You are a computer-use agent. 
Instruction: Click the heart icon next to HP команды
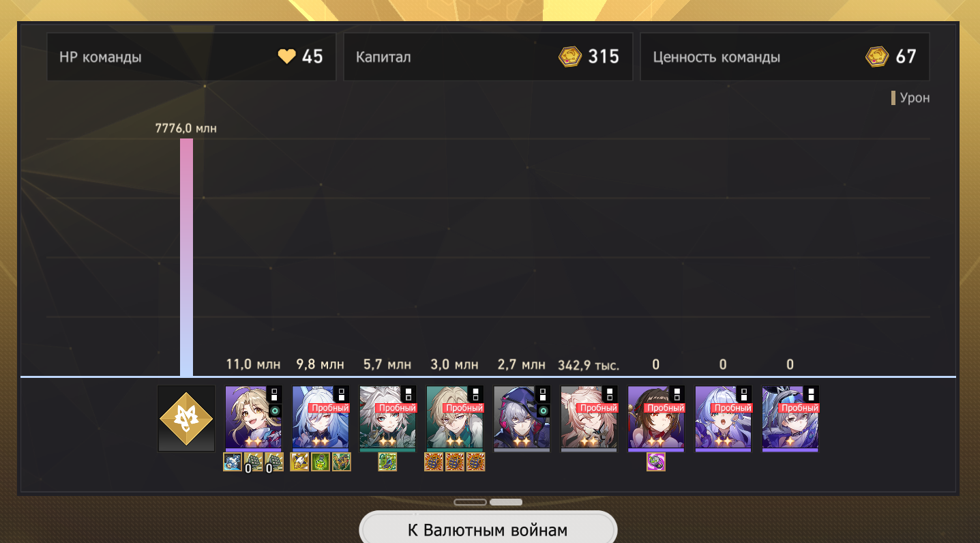pos(287,57)
